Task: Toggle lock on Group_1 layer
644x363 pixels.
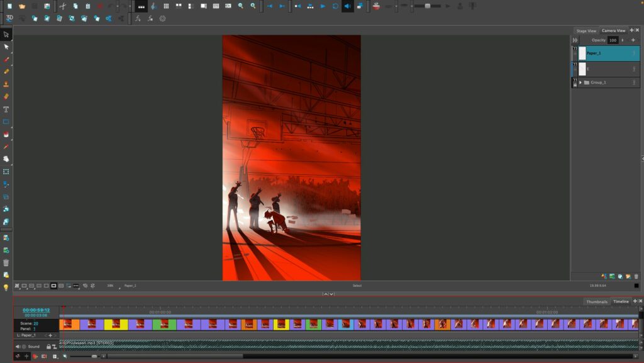Action: coord(575,84)
